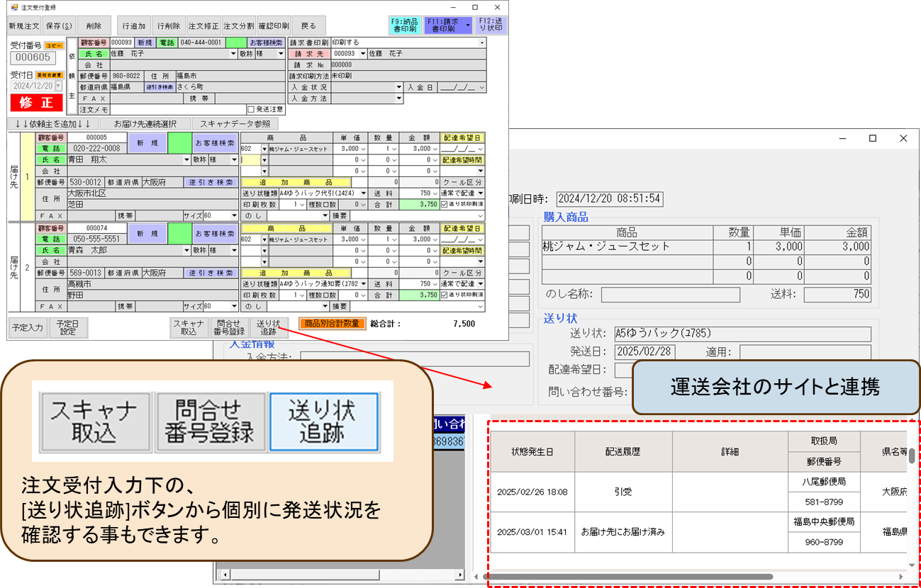Screen dimensions: 921x588
Task: Click into the 注文メモ input field
Action: [x=177, y=110]
